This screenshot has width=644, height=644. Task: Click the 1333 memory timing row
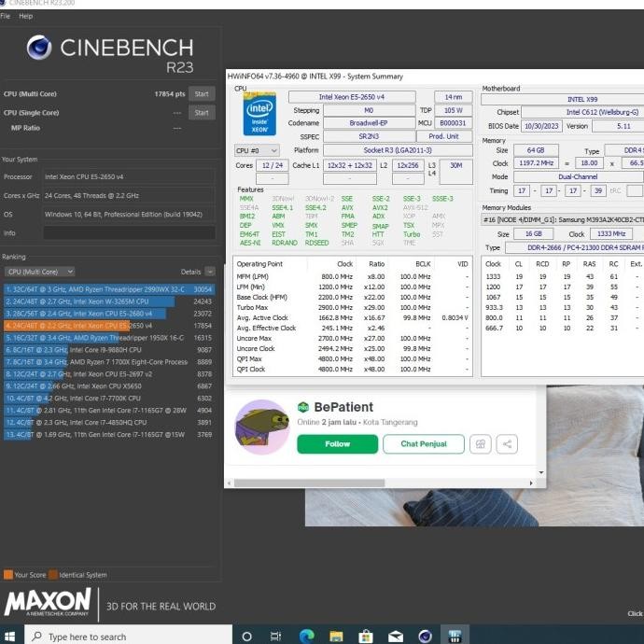click(x=563, y=277)
